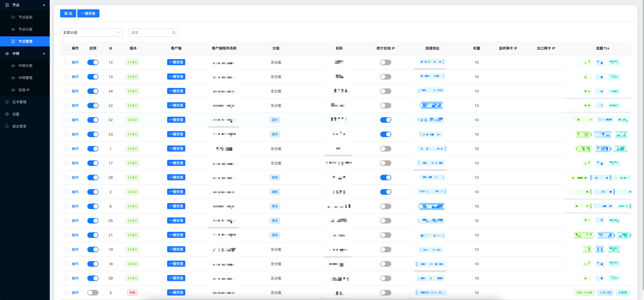Click the 设置 gear icon
644x300 pixels.
click(7, 114)
